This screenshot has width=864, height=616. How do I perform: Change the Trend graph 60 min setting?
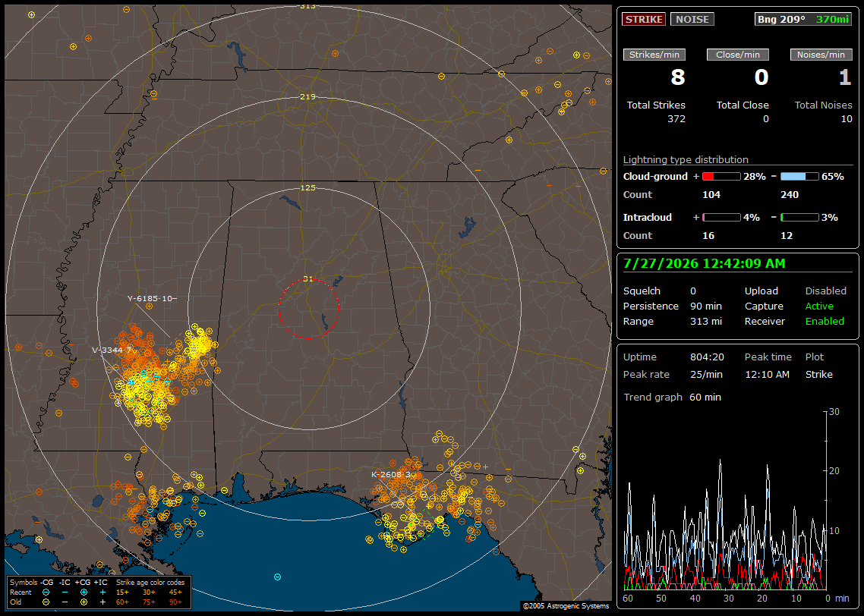pos(705,397)
